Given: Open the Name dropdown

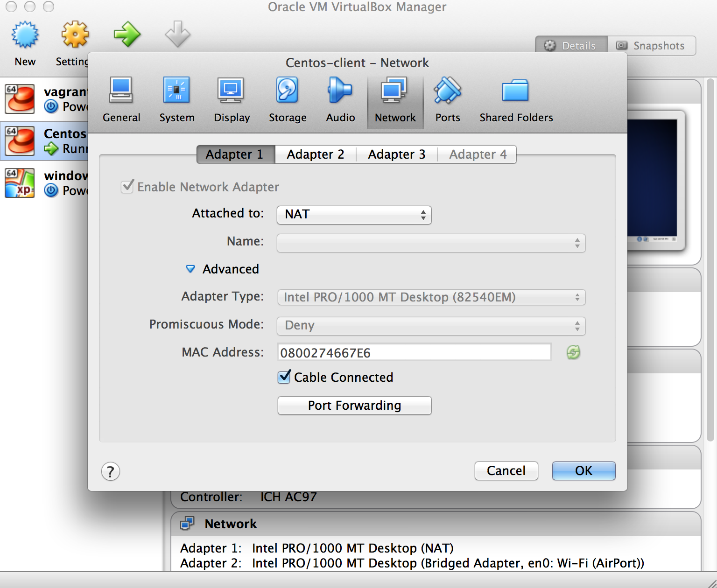Looking at the screenshot, I should tap(431, 243).
